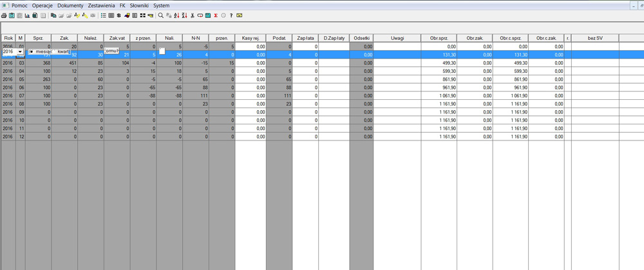Click the printer icon in toolbar
Screen dimensions: 644x270
(x=4, y=15)
